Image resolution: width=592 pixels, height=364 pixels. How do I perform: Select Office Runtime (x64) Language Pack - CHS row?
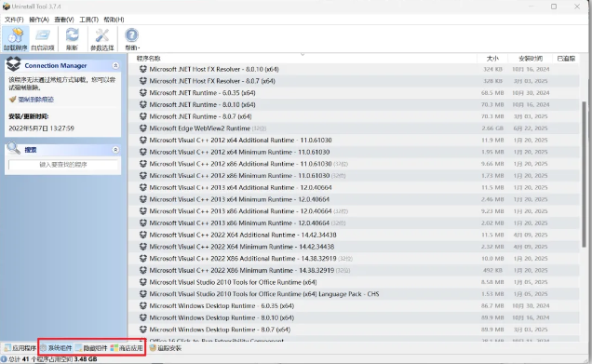354,294
